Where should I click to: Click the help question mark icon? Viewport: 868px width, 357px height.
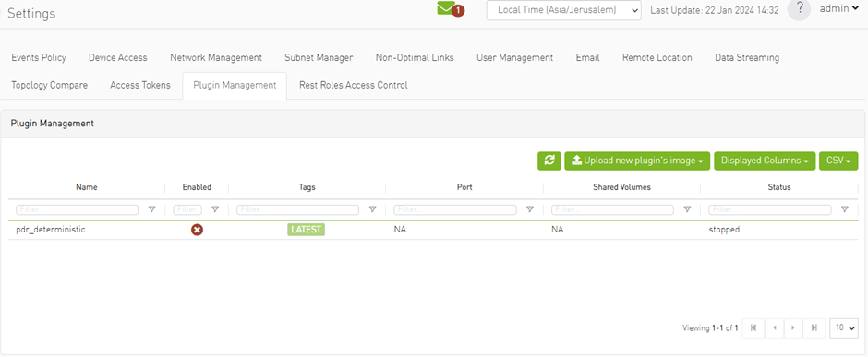coord(799,9)
